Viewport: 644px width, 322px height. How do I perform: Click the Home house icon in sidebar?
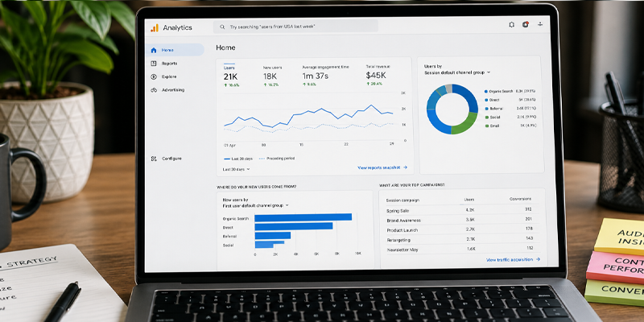[154, 50]
